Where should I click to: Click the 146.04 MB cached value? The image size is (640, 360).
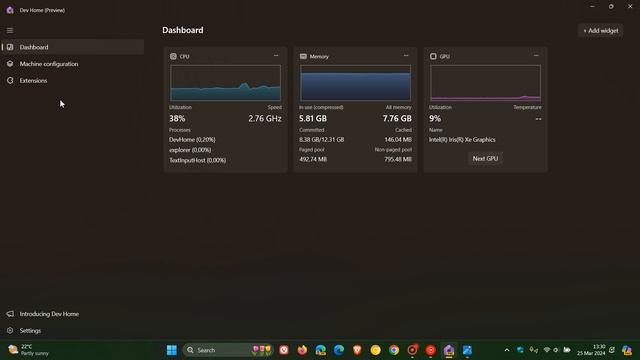[398, 140]
